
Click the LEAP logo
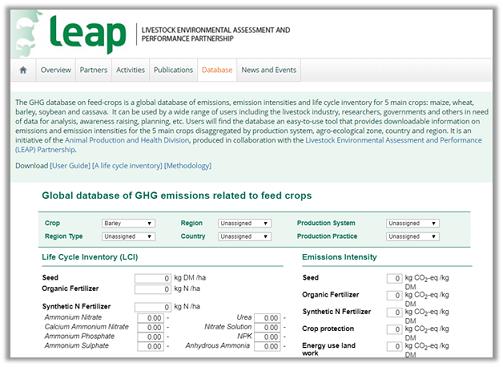coord(88,35)
